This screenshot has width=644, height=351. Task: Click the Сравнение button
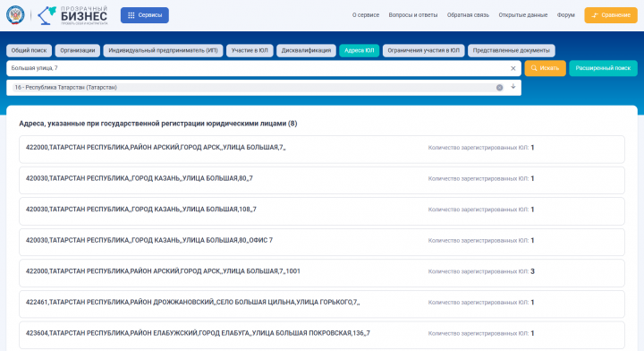point(611,15)
